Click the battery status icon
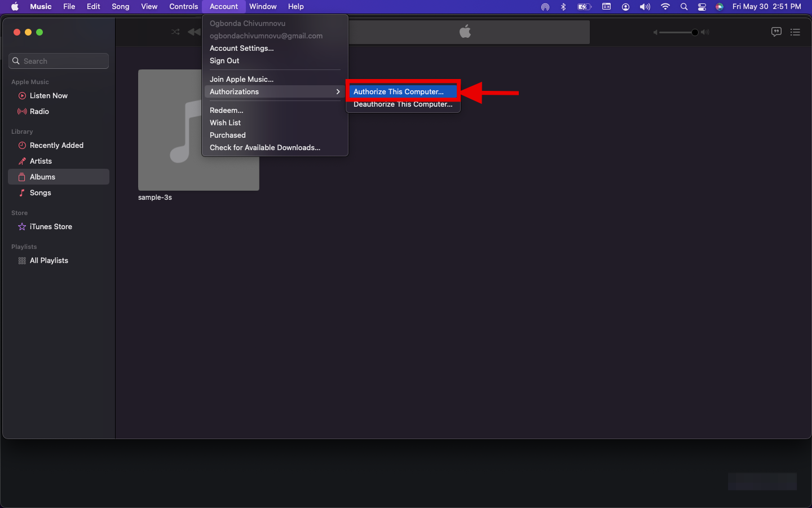The height and width of the screenshot is (508, 812). tap(584, 7)
